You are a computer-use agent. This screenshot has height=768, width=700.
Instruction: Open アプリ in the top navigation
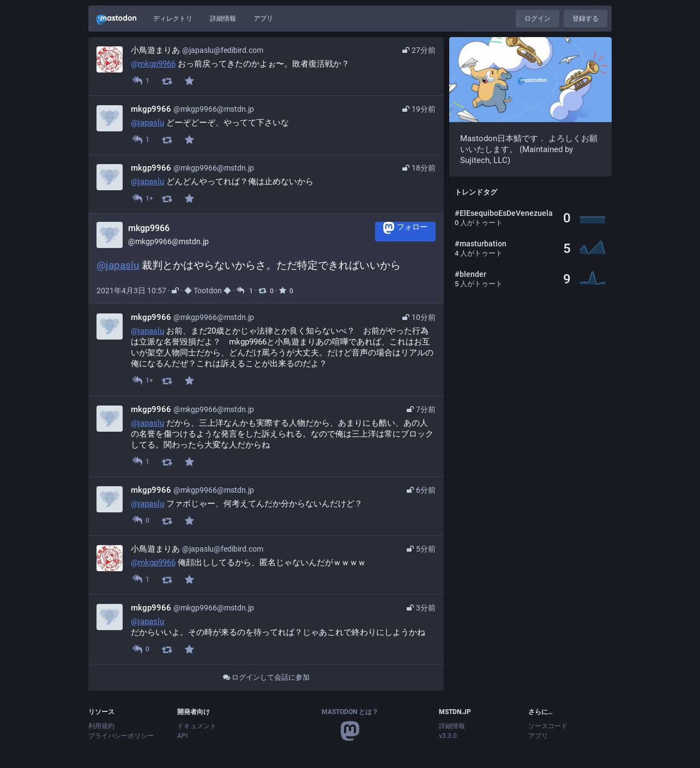coord(263,19)
